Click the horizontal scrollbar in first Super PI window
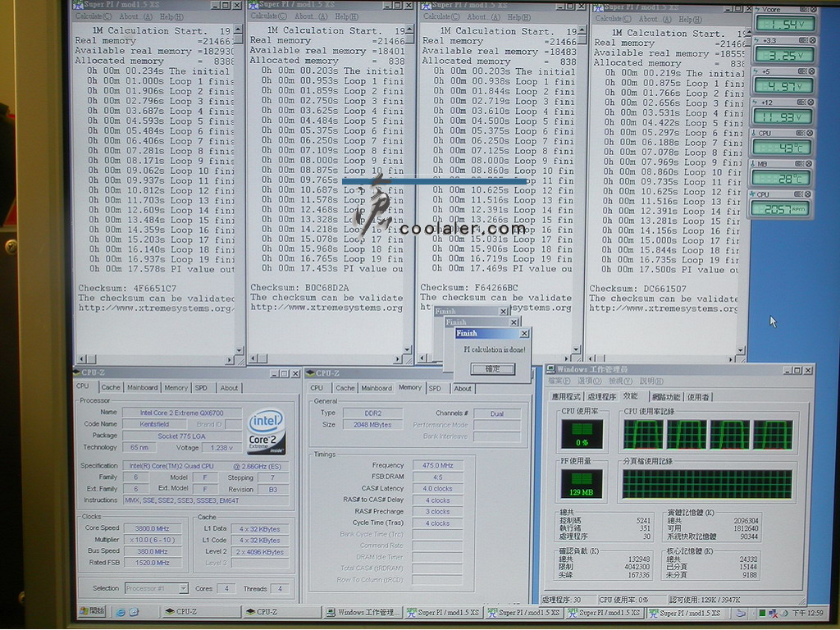 tap(156, 359)
